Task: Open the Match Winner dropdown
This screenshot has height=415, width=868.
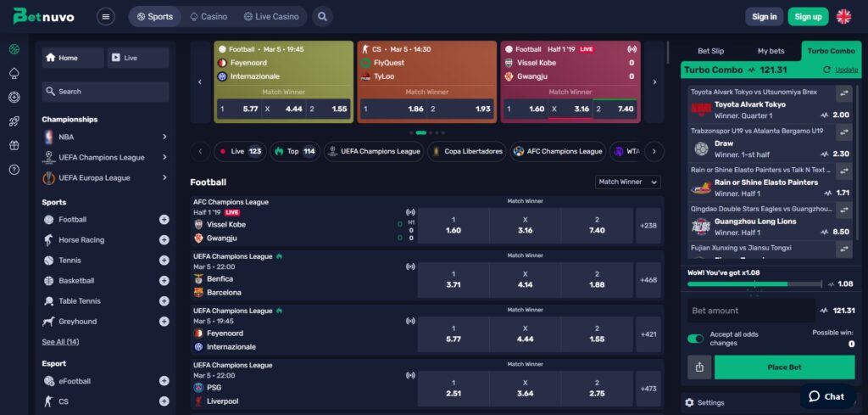Action: (628, 182)
